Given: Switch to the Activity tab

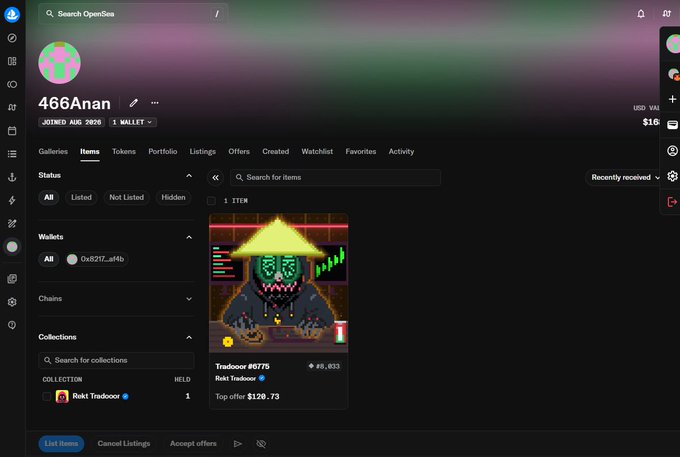Looking at the screenshot, I should (401, 151).
